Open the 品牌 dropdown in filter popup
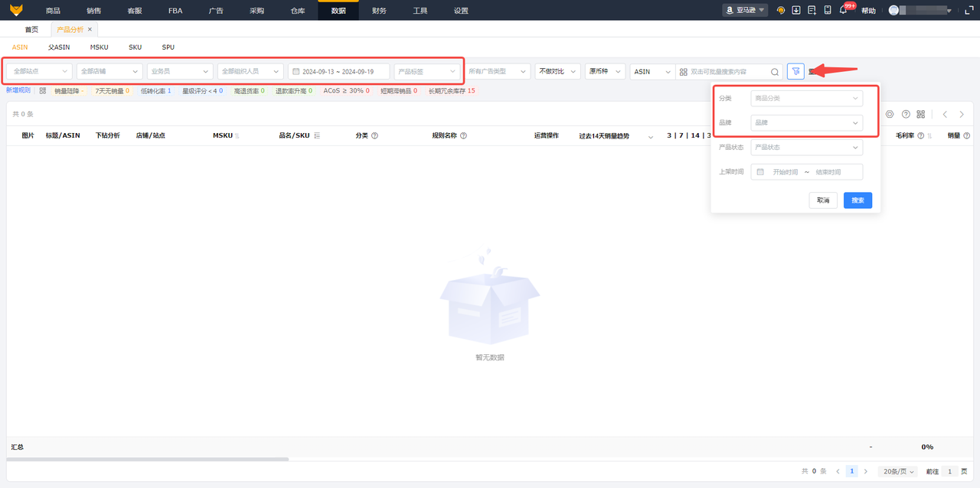The image size is (980, 488). [807, 122]
